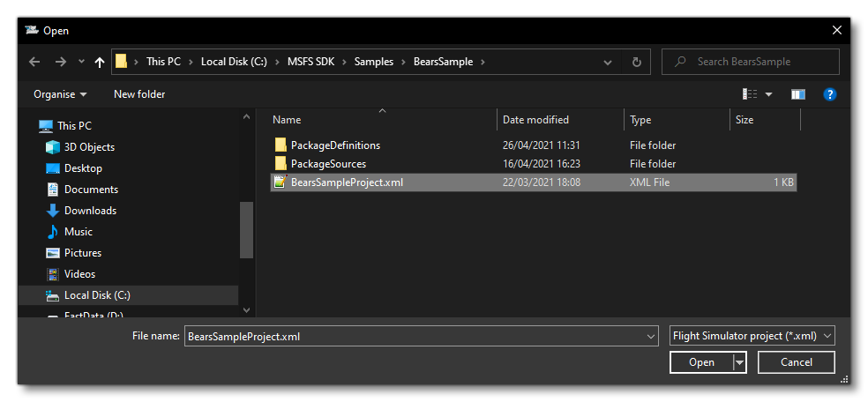Click the Samples breadcrumb in the path

374,62
